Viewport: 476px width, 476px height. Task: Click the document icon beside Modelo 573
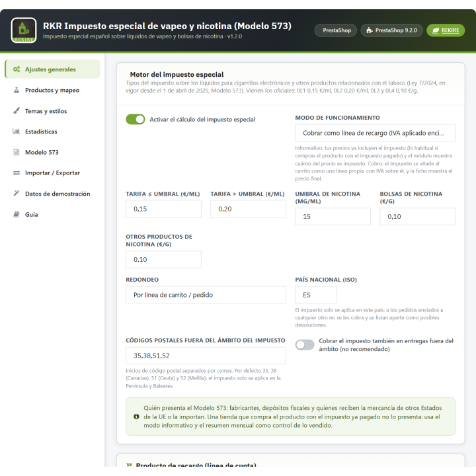point(17,152)
